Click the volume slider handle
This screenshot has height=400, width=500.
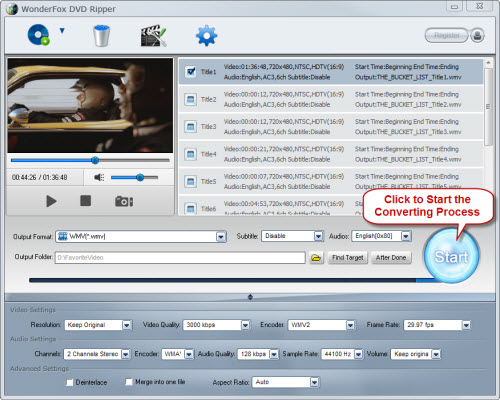[140, 177]
